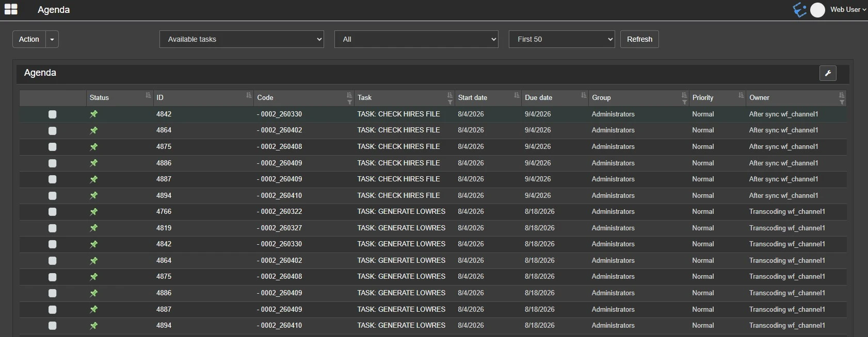This screenshot has width=868, height=337.
Task: Click pin status icon for ID 4766 row
Action: point(93,212)
